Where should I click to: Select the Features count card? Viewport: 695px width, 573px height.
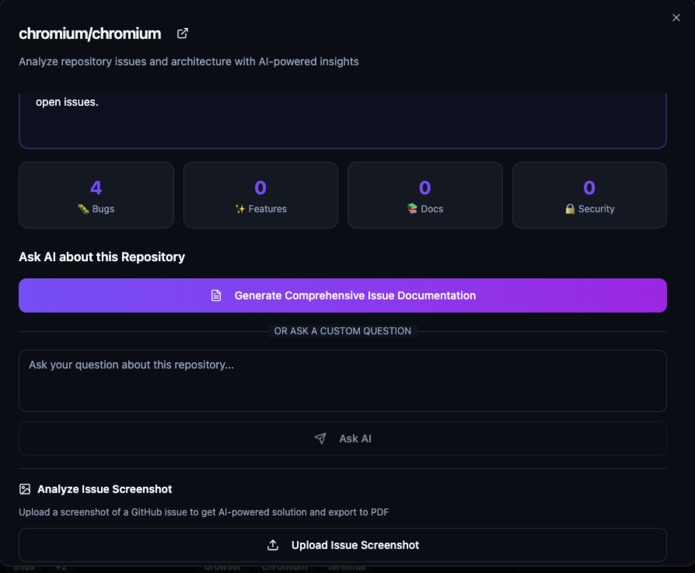[x=261, y=195]
